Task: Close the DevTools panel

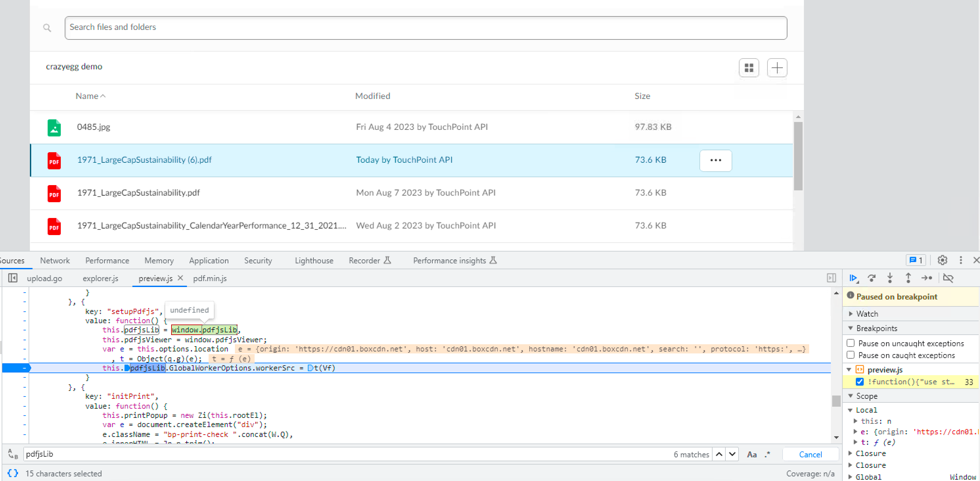Action: (x=976, y=260)
